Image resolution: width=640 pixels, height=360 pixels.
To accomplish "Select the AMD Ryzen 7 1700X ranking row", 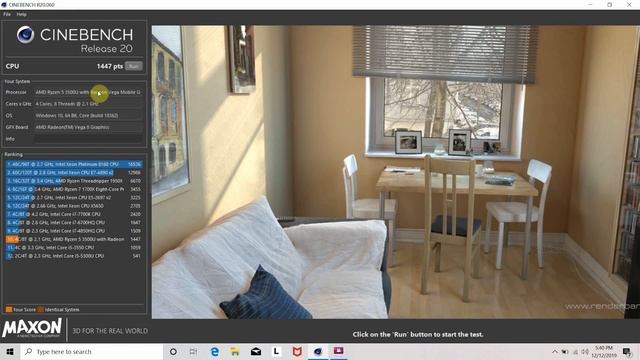I will tap(74, 189).
